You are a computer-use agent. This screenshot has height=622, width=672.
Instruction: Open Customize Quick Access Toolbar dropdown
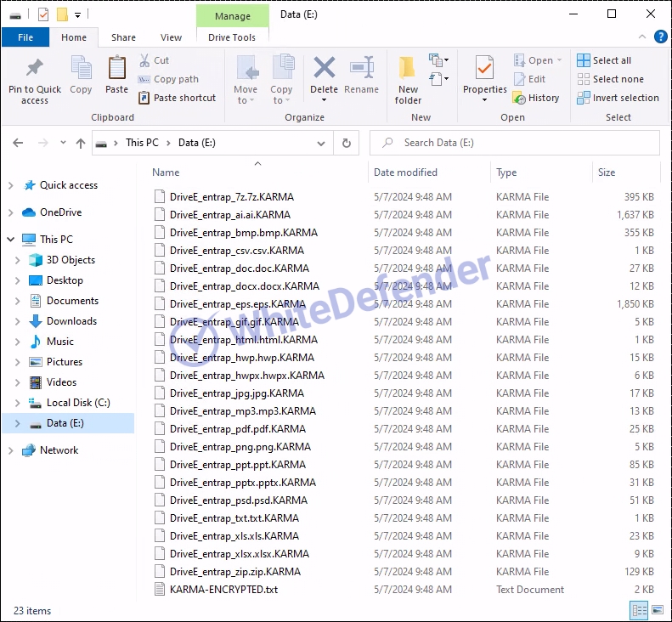click(77, 15)
